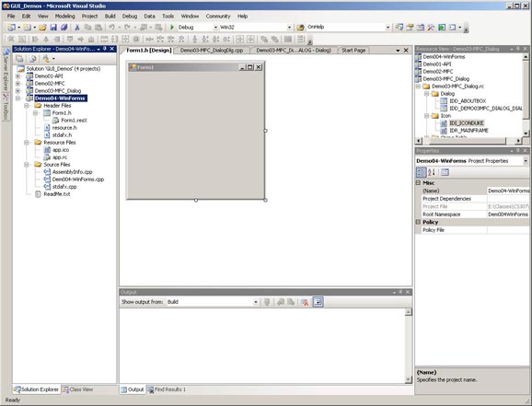Viewport: 532px width, 406px height.
Task: Click the Paste toolbar icon
Action: (98, 27)
